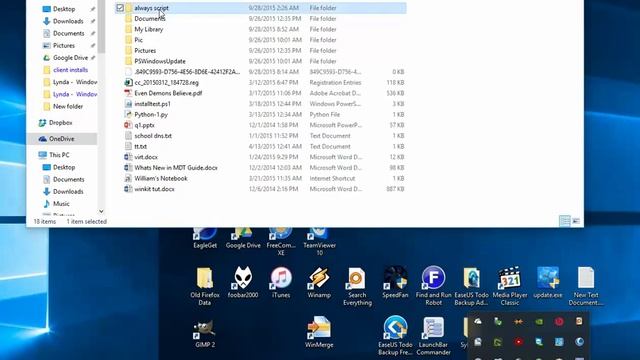The image size is (640, 360).
Task: Click the registry file icon of cc_20150312_184728.reg
Action: click(x=128, y=82)
